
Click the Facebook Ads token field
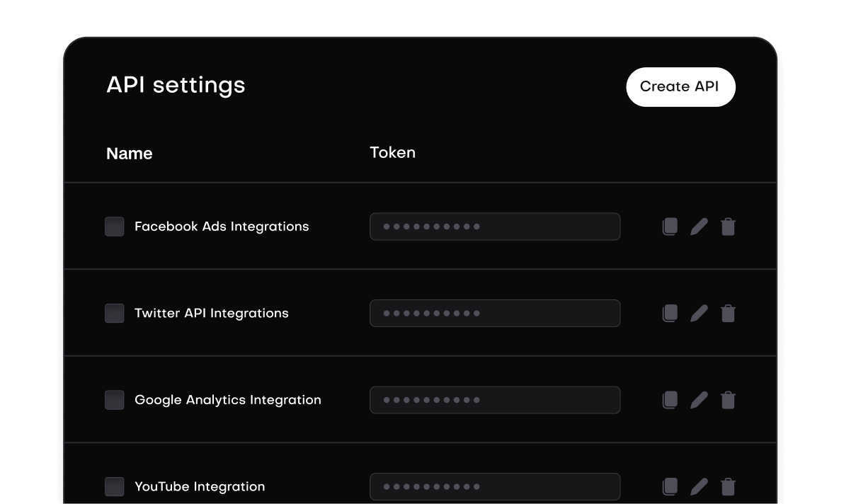coord(495,227)
